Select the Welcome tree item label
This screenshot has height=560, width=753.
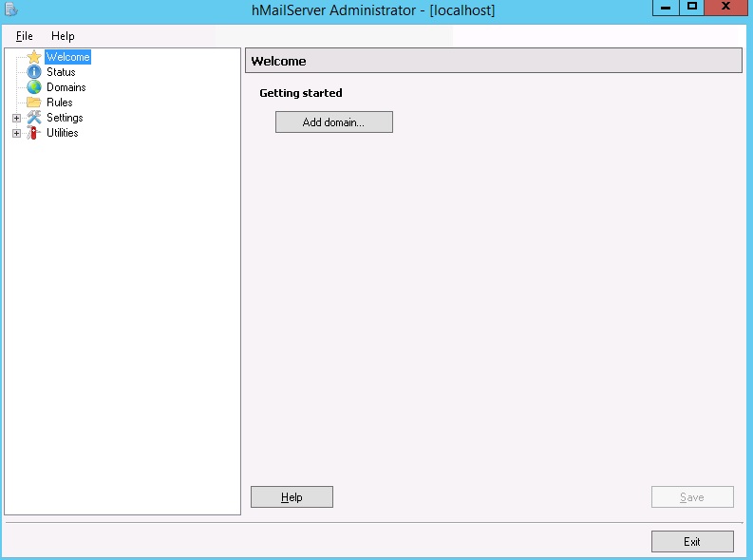click(67, 57)
